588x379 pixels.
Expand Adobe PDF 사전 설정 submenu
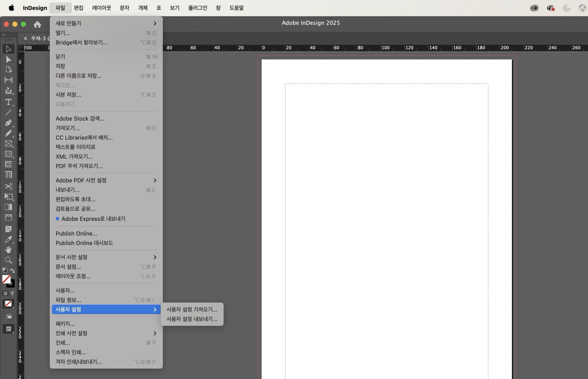(106, 180)
